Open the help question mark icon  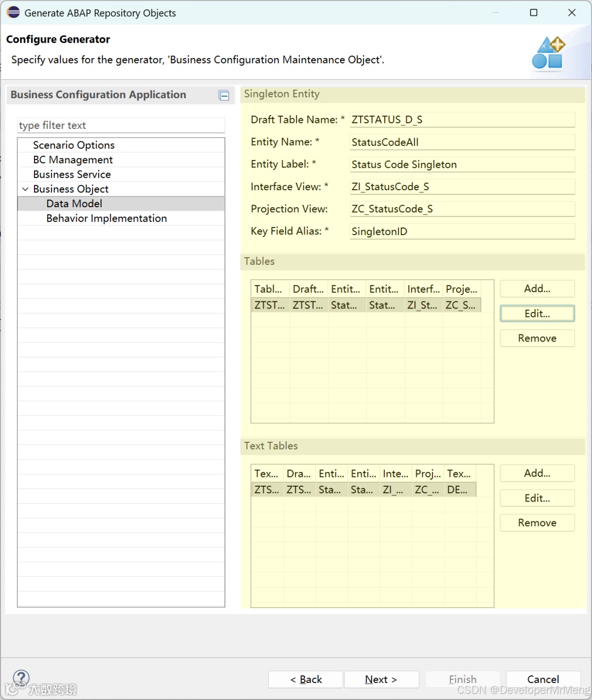point(21,678)
